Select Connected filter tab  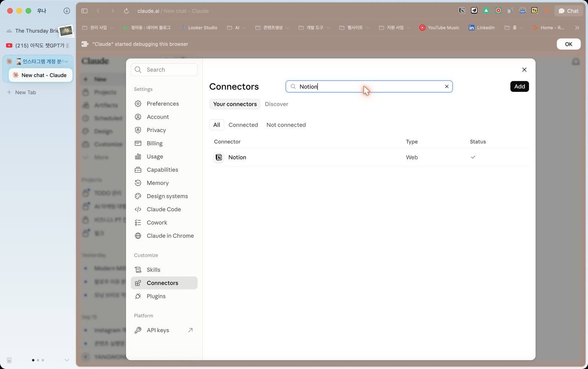click(243, 125)
